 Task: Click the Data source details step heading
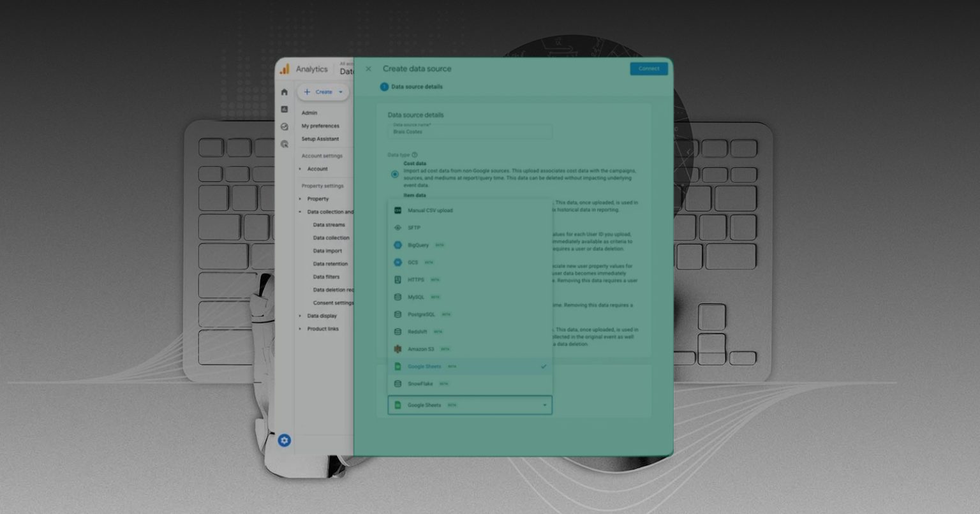[x=417, y=87]
